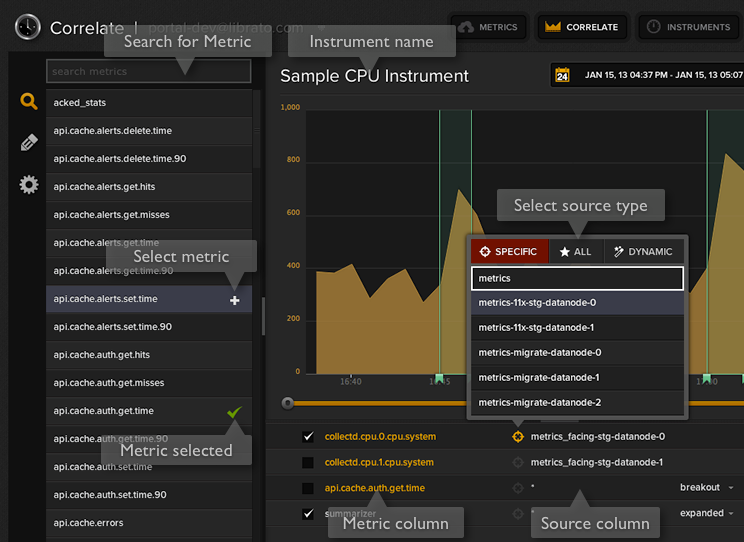Click the time slider start handle

coord(287,403)
